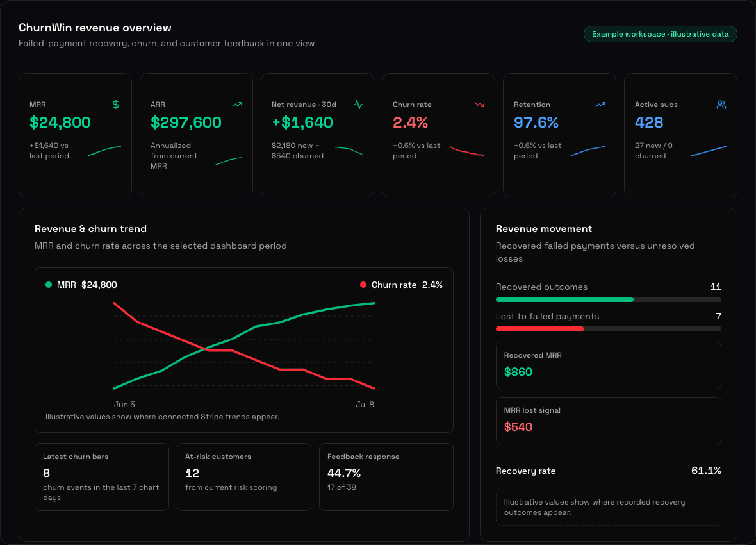The image size is (756, 545).
Task: Click the dollar sign icon on MRR card
Action: click(116, 105)
